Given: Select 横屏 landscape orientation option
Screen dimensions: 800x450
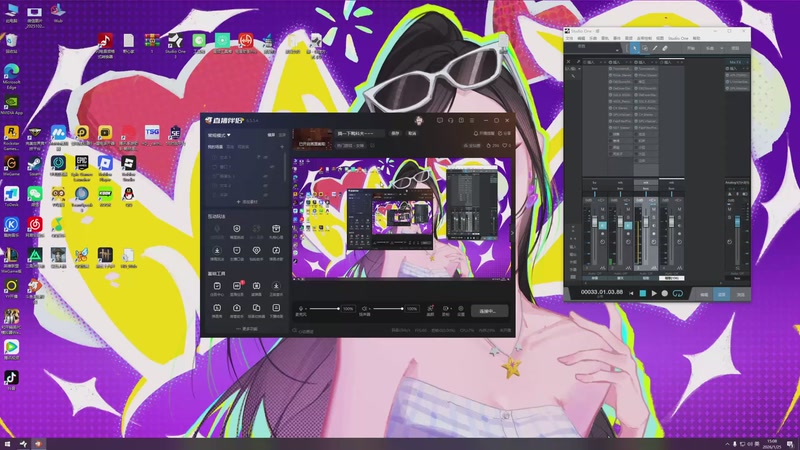Looking at the screenshot, I should [x=271, y=135].
